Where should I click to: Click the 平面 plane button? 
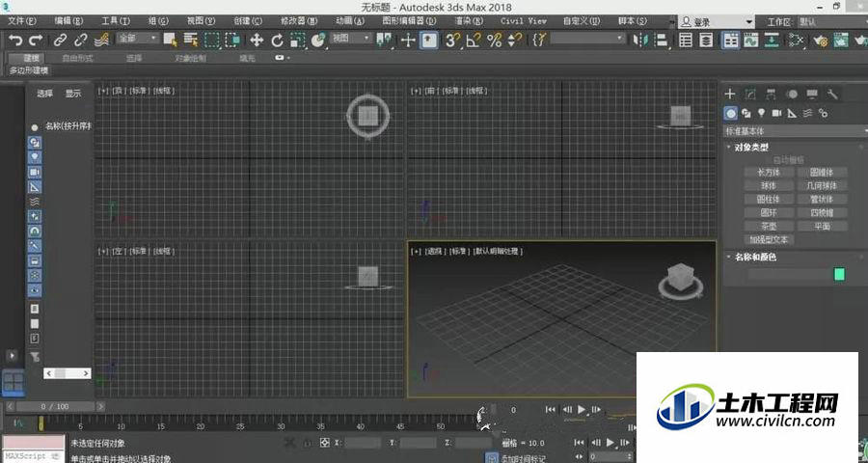click(x=822, y=226)
